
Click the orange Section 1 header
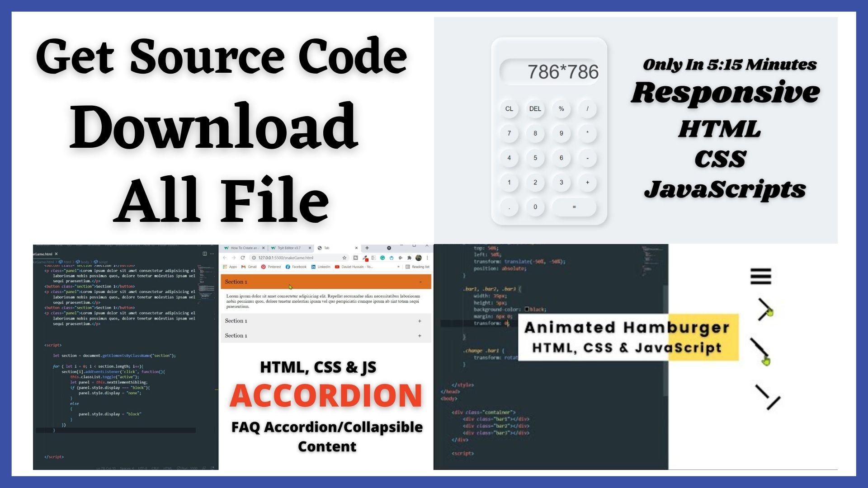click(x=325, y=282)
